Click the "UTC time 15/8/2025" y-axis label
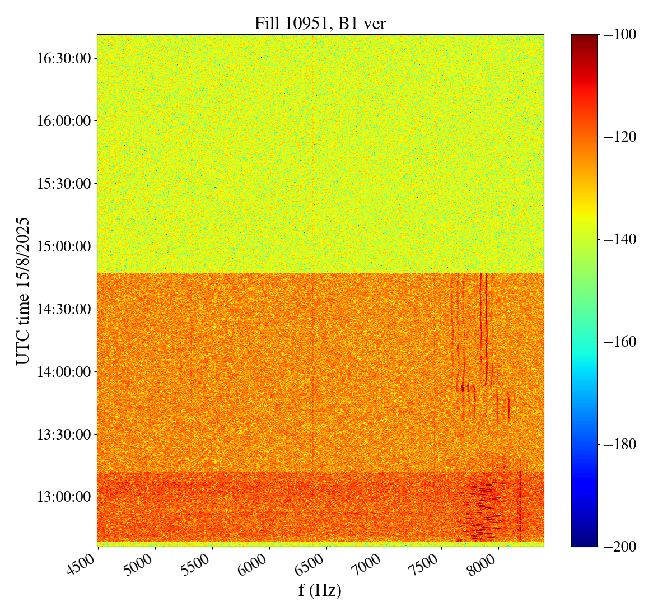The width and height of the screenshot is (672, 616). coord(23,291)
